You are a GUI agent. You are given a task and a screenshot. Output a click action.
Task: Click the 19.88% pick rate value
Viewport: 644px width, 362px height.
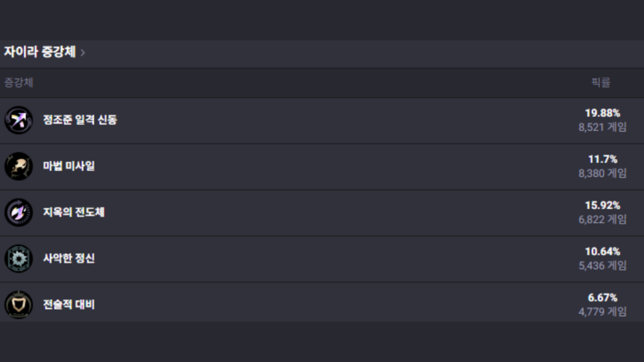click(602, 113)
